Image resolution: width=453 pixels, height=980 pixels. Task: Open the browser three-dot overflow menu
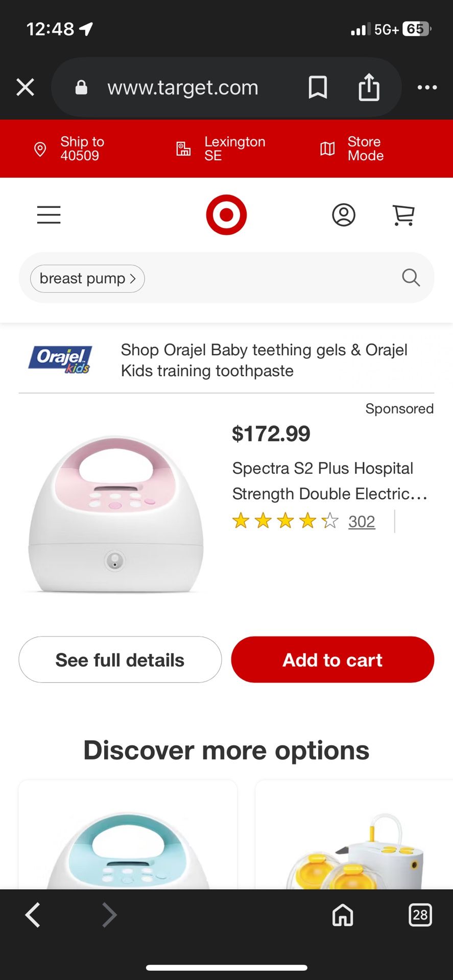pos(427,87)
